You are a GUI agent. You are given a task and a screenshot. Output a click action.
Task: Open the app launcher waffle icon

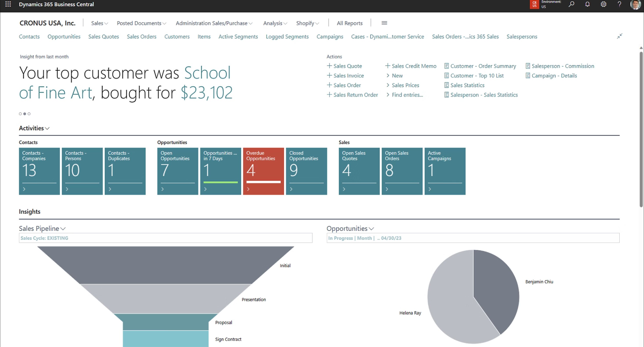tap(8, 4)
